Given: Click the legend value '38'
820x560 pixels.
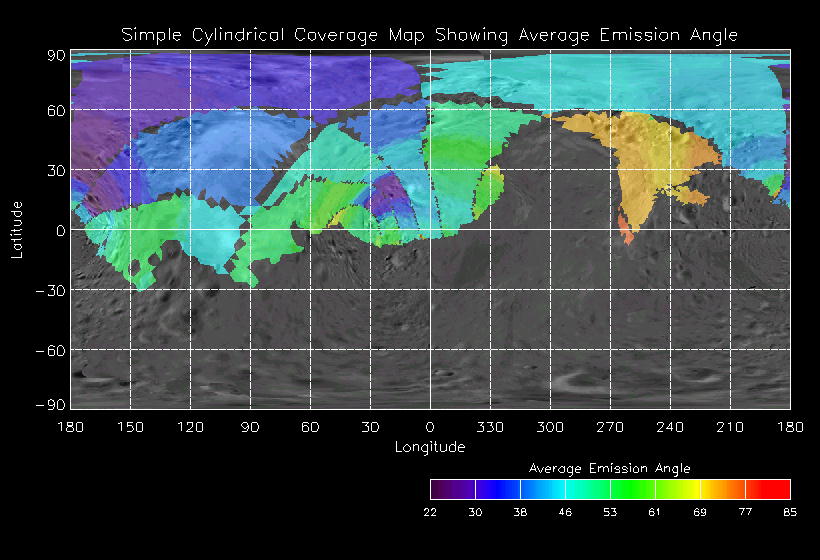Looking at the screenshot, I should (520, 512).
